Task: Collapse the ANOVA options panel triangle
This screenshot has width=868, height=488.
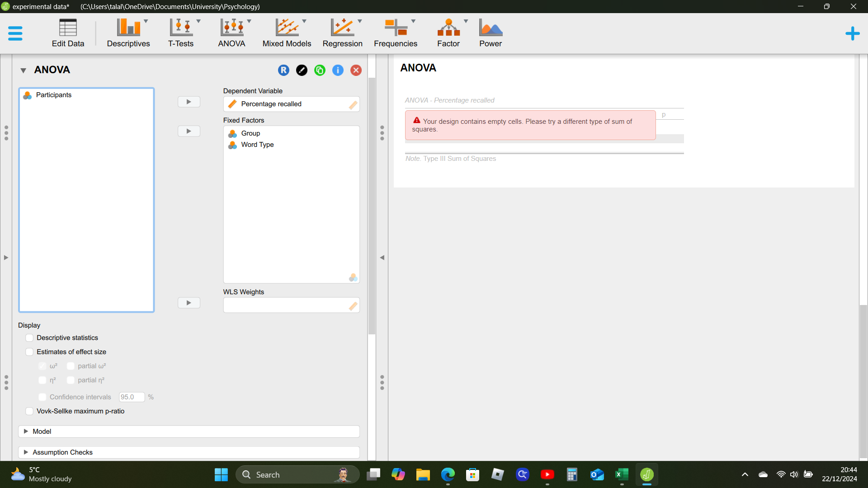Action: click(x=23, y=70)
